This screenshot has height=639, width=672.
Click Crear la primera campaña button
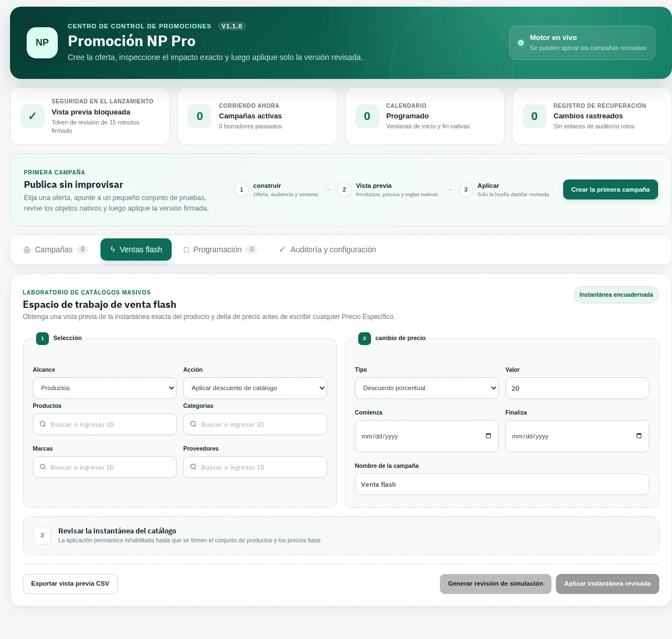(610, 189)
